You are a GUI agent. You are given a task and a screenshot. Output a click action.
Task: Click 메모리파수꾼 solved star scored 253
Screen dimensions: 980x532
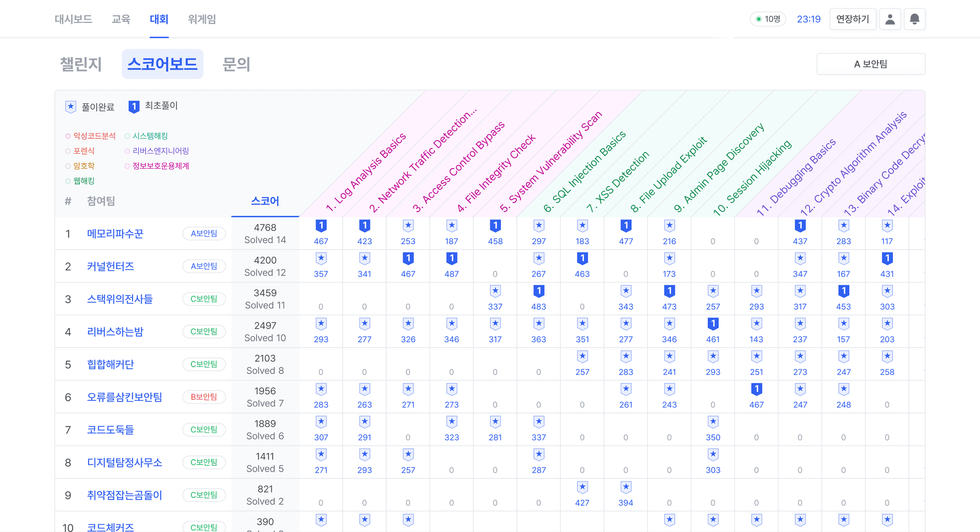(x=408, y=226)
